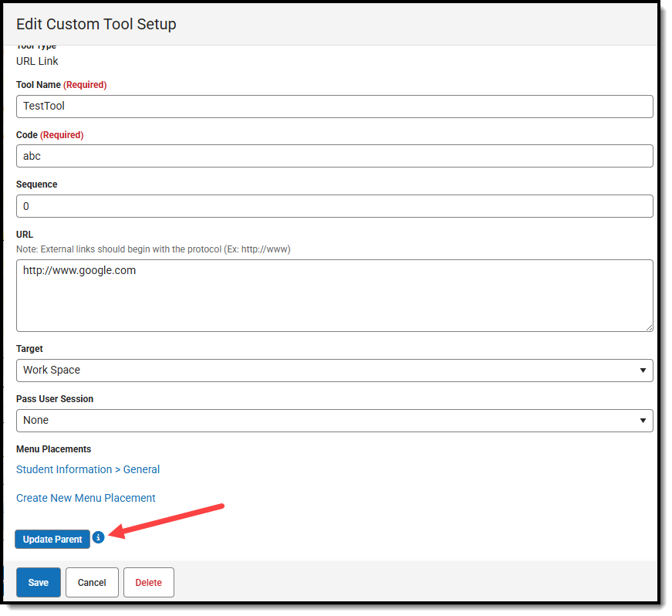Image resolution: width=672 pixels, height=616 pixels.
Task: Select Create New Menu Placement
Action: point(86,497)
